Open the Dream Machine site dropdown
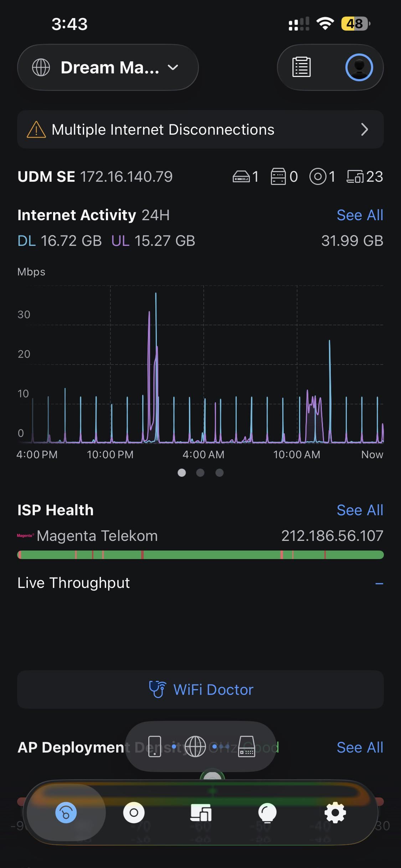Viewport: 401px width, 868px height. (108, 67)
